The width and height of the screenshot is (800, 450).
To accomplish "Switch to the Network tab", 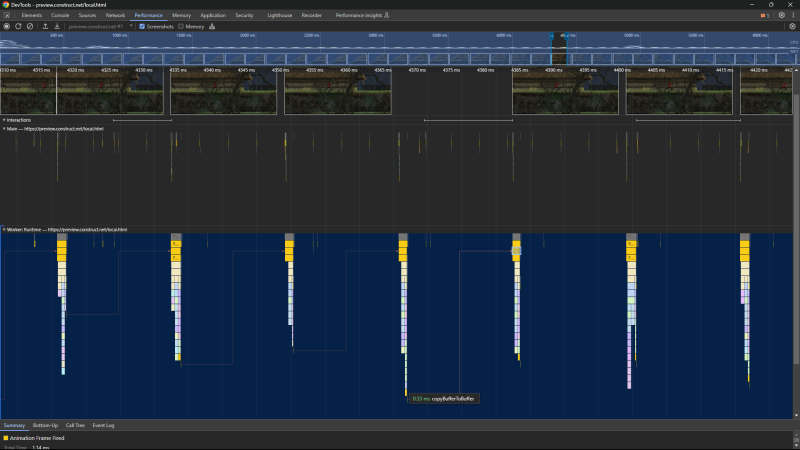I will coord(116,16).
